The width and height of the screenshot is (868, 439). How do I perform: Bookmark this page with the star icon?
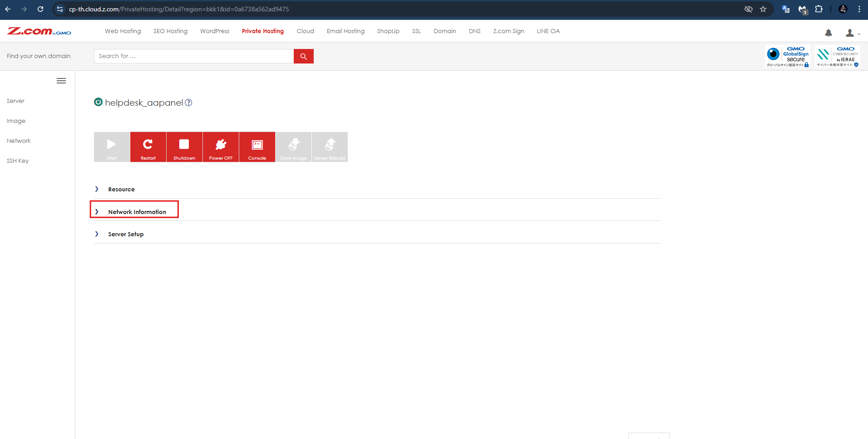763,9
